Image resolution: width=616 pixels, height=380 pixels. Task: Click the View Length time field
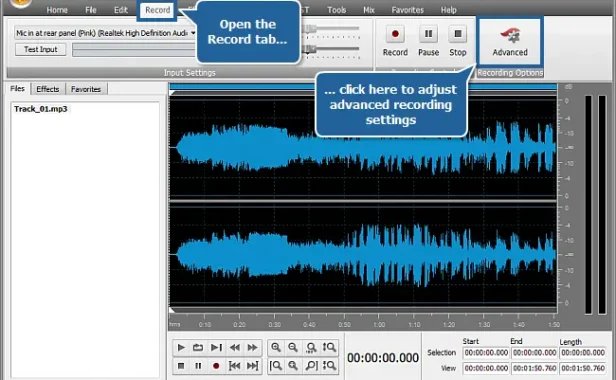pyautogui.click(x=583, y=368)
